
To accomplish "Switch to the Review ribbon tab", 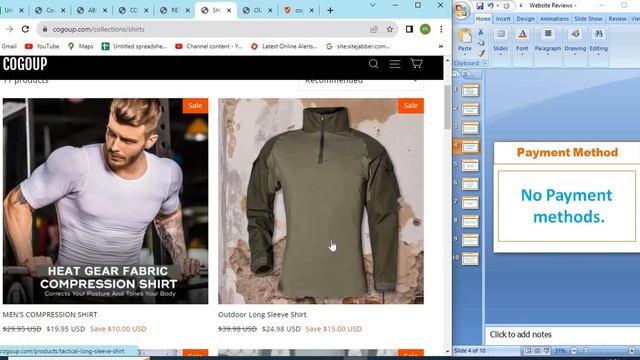I will 617,19.
